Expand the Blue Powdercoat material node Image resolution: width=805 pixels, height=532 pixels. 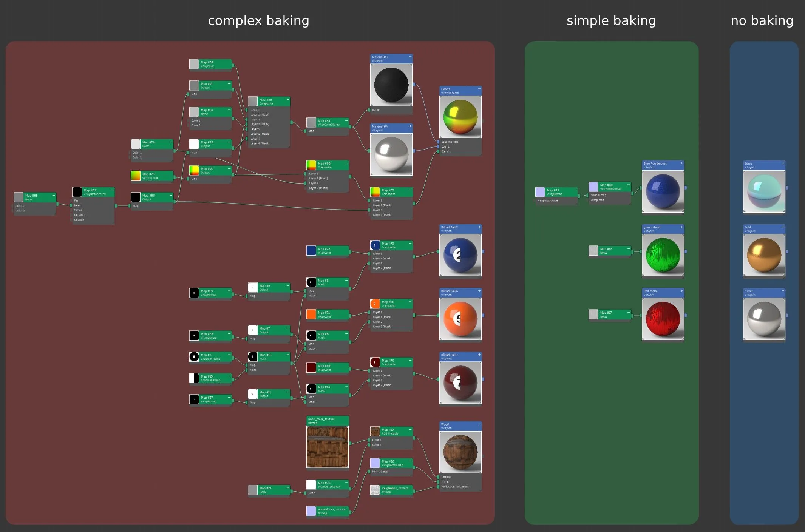(681, 163)
